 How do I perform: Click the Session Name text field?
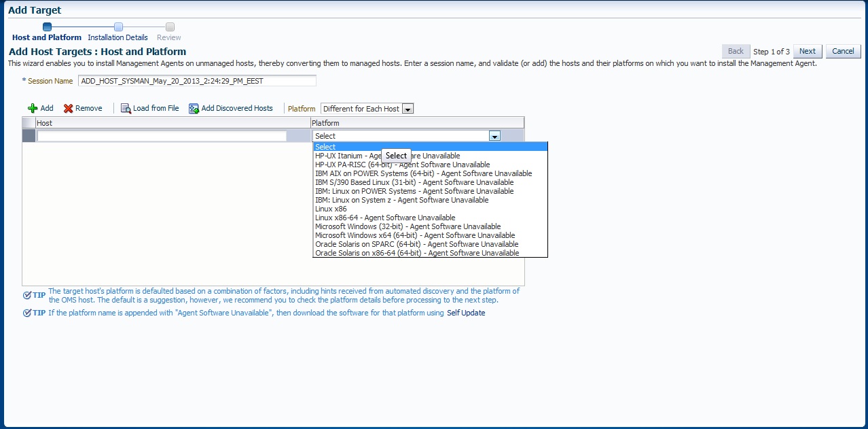(197, 81)
